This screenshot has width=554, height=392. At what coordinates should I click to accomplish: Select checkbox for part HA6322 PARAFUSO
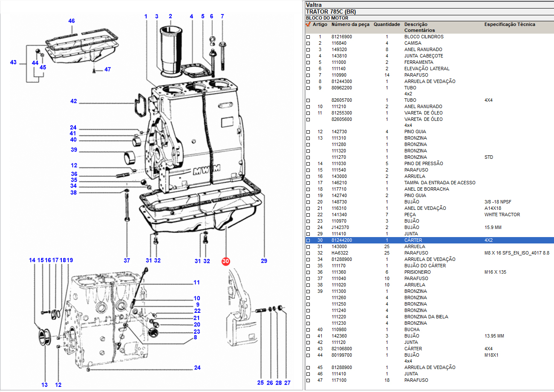[308, 253]
